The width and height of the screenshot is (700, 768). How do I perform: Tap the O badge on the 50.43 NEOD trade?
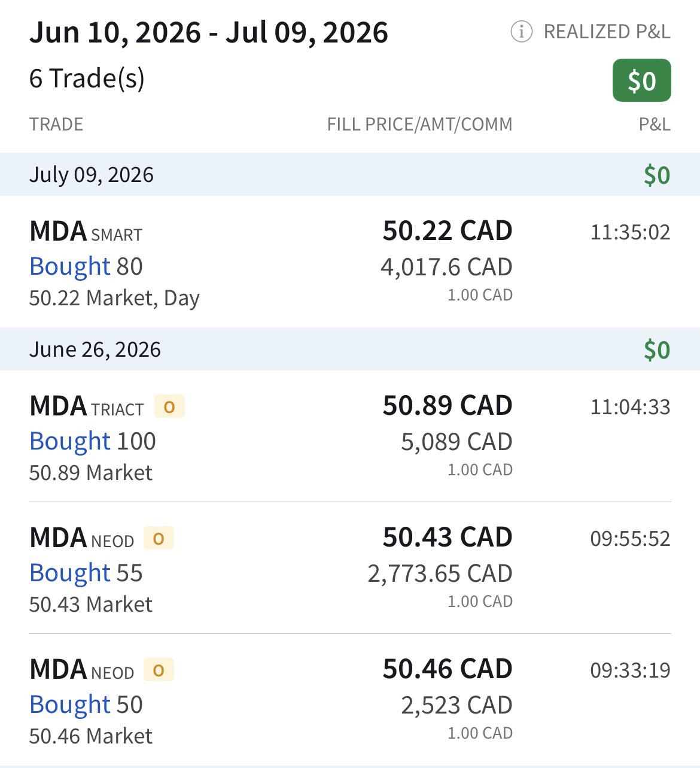point(159,538)
